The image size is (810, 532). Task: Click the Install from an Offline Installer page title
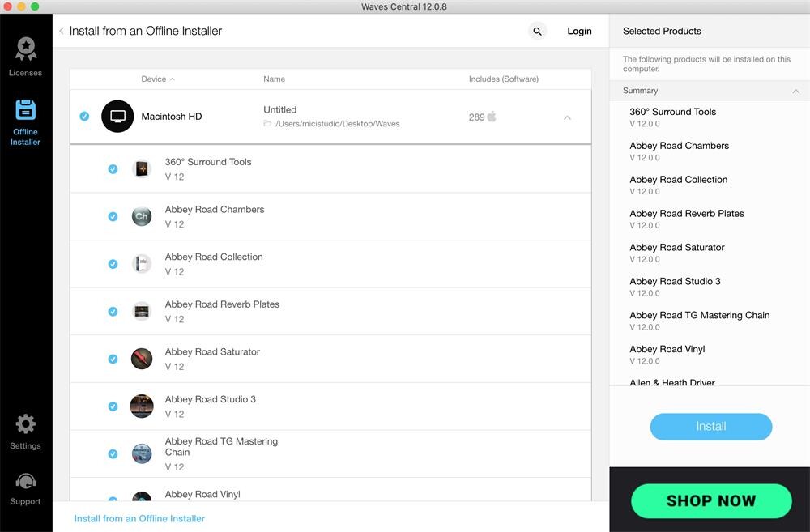point(146,31)
